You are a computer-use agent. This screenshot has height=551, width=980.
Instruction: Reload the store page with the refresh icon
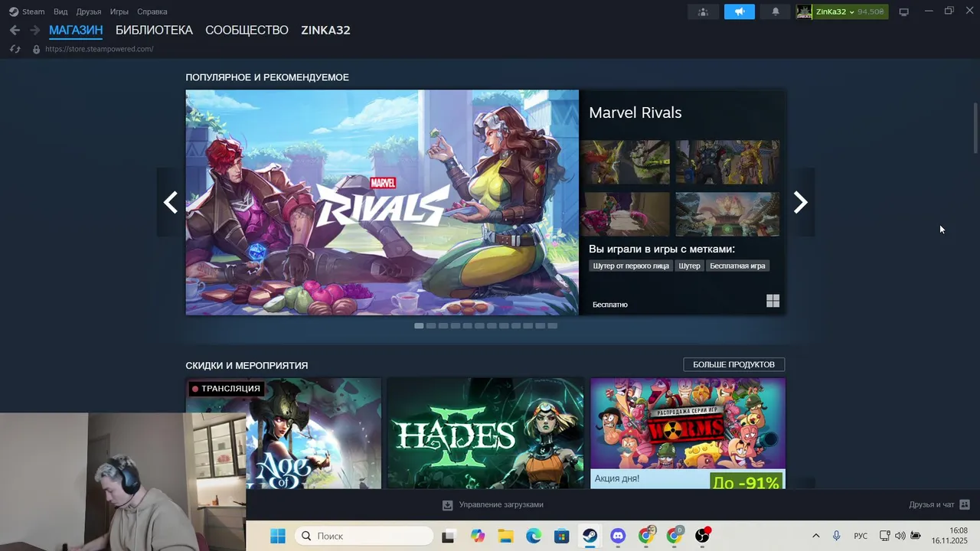[15, 49]
